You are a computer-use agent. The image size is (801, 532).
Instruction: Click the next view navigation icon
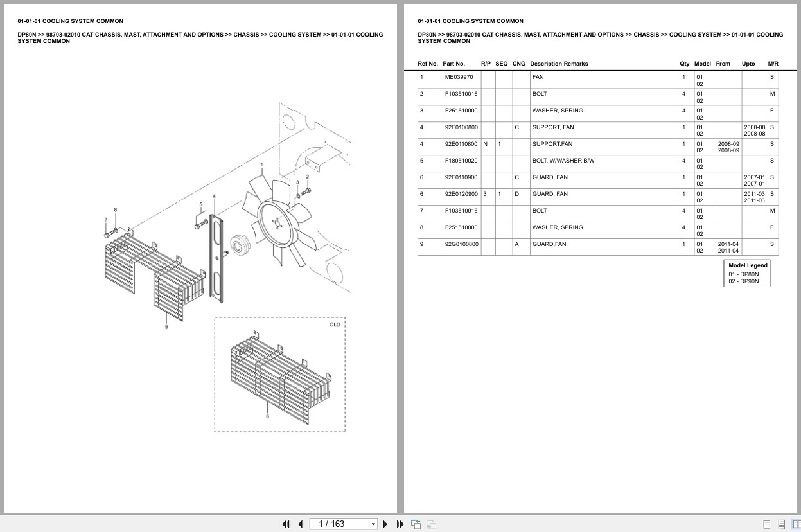pos(431,524)
